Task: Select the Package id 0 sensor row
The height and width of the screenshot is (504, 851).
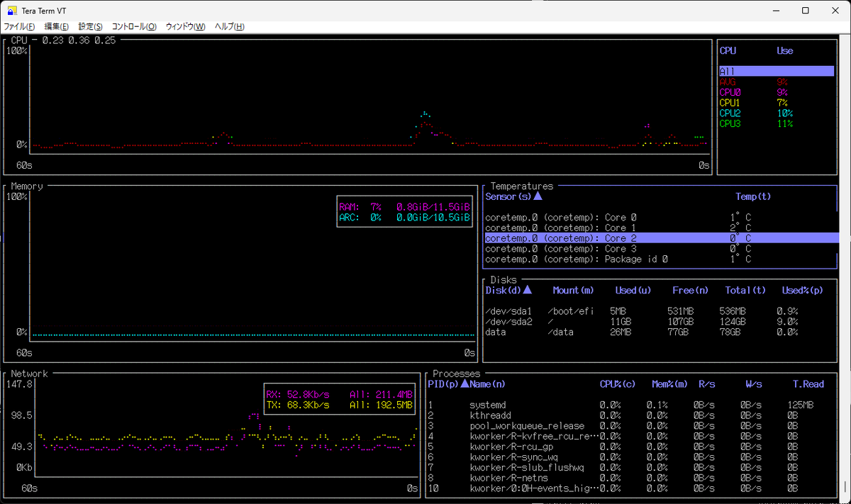Action: 661,259
